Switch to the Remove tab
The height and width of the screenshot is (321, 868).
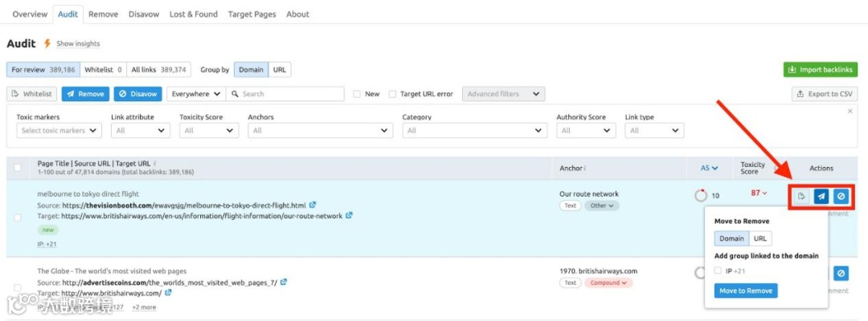103,14
